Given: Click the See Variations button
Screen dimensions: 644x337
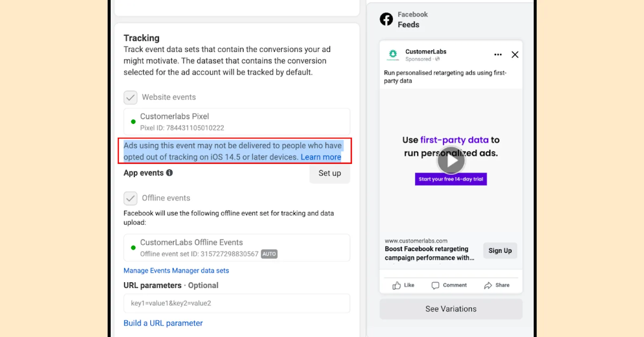Looking at the screenshot, I should pyautogui.click(x=451, y=309).
